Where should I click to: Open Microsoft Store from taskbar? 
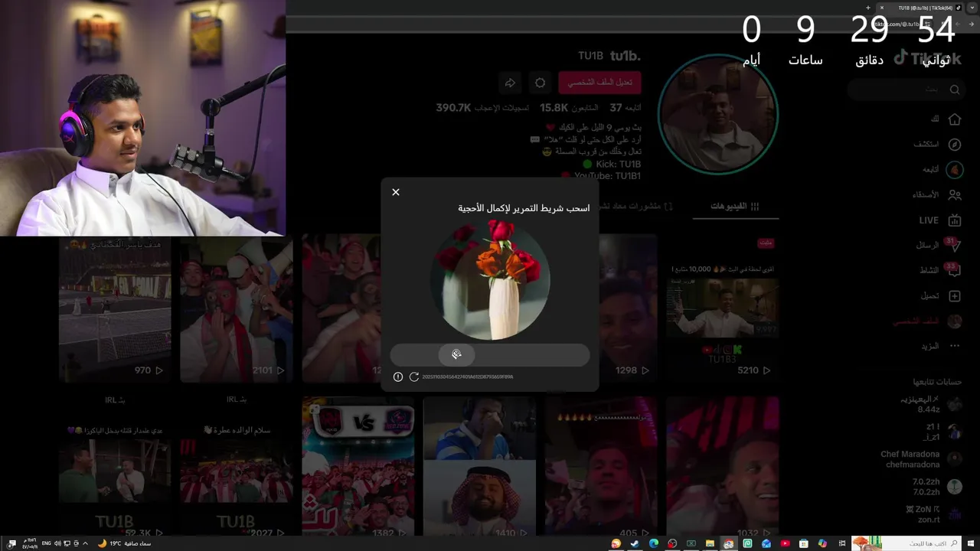(804, 543)
